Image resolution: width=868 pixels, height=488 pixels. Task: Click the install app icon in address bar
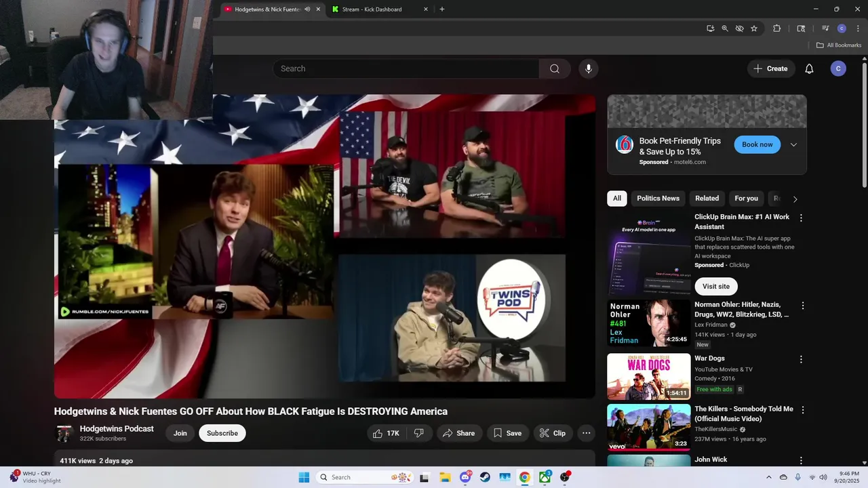pos(710,28)
